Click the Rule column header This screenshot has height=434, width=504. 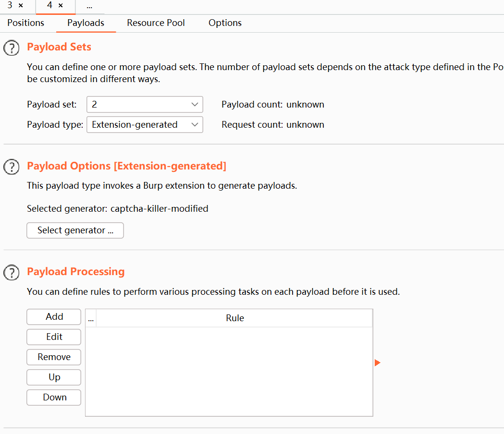point(235,318)
